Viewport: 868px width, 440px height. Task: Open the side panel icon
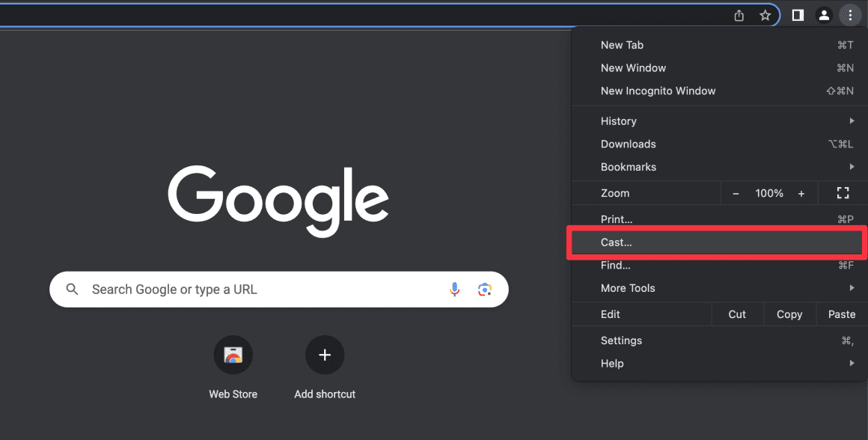click(x=797, y=15)
